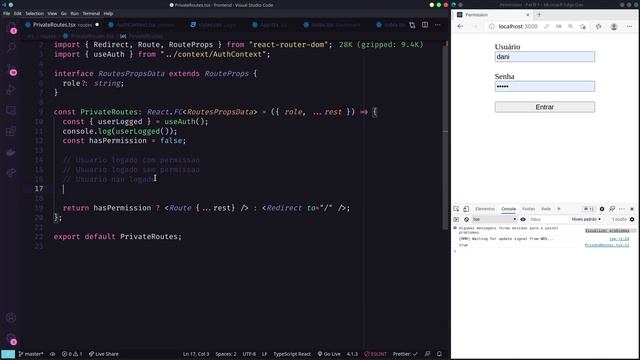Open Edge profile avatar
Viewport: 640px width, 360px height.
click(x=613, y=27)
